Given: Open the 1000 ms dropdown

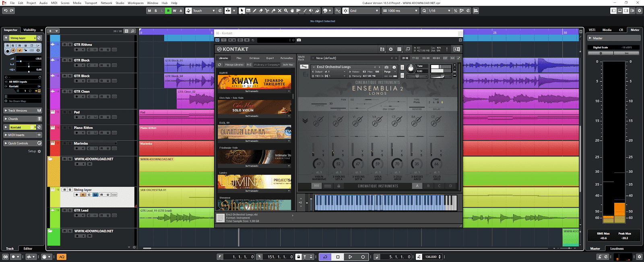Looking at the screenshot, I should [400, 11].
